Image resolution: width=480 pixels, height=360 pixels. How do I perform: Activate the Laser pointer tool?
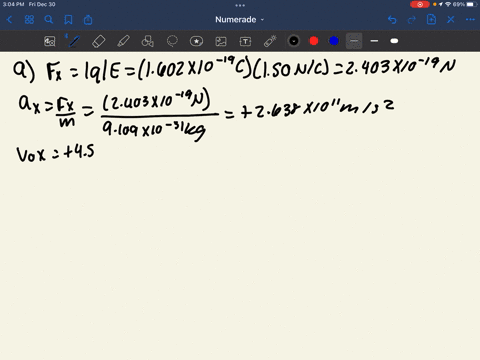270,41
